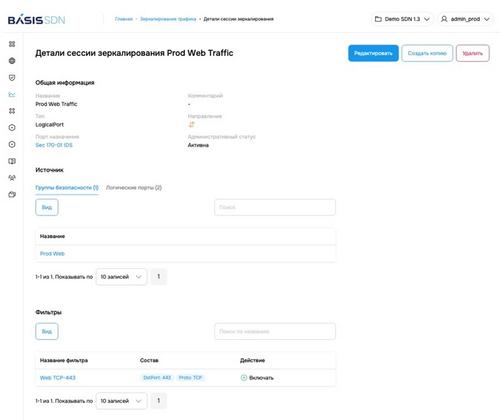This screenshot has height=420, width=500.
Task: Click Вид button in Фильтры section
Action: (47, 331)
